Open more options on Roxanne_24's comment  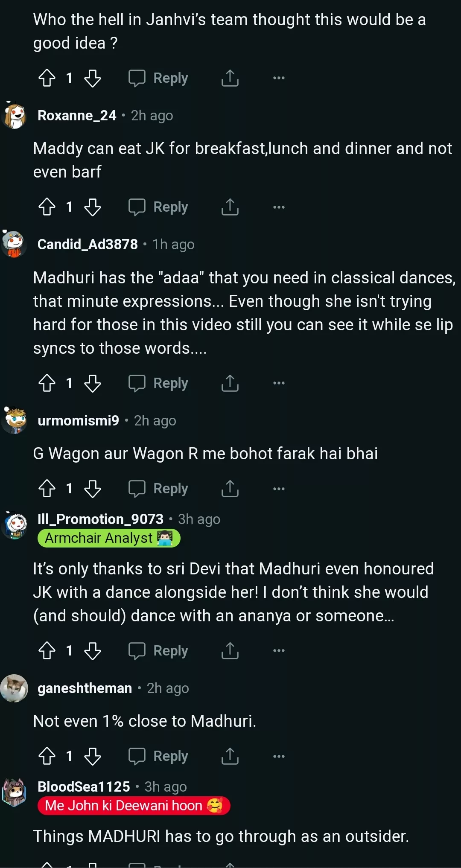279,207
